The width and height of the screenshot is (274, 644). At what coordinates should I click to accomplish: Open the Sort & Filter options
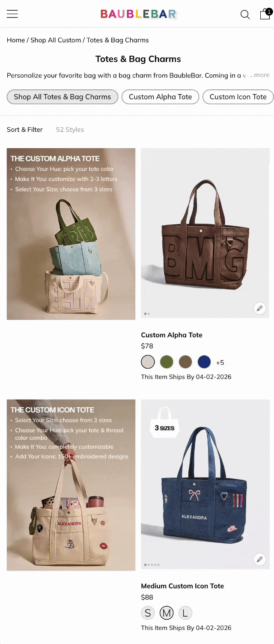coord(25,129)
